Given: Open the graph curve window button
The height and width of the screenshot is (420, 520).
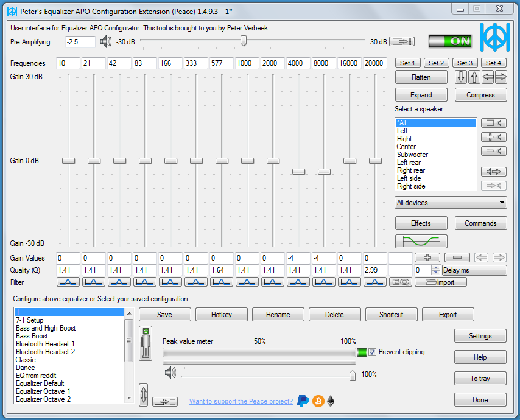Looking at the screenshot, I should (421, 241).
